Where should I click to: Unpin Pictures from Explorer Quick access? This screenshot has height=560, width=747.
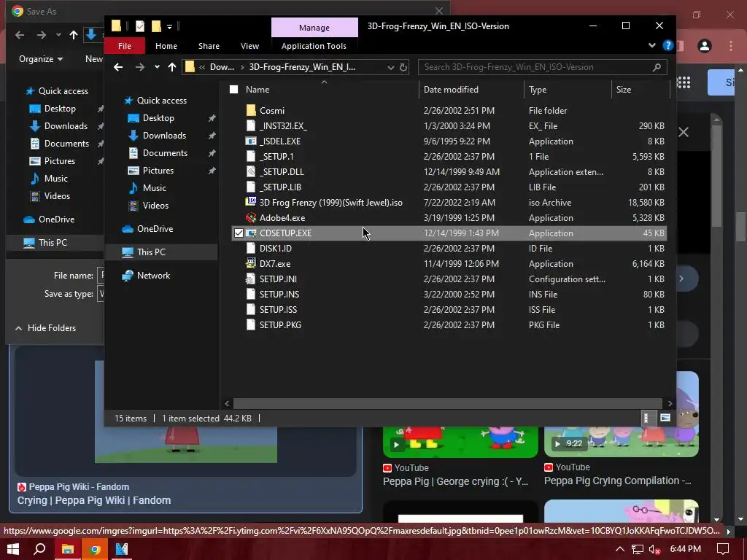click(x=212, y=171)
